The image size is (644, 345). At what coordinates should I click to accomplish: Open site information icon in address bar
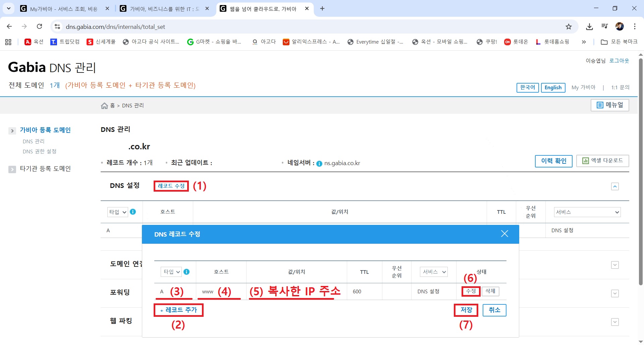pos(58,27)
